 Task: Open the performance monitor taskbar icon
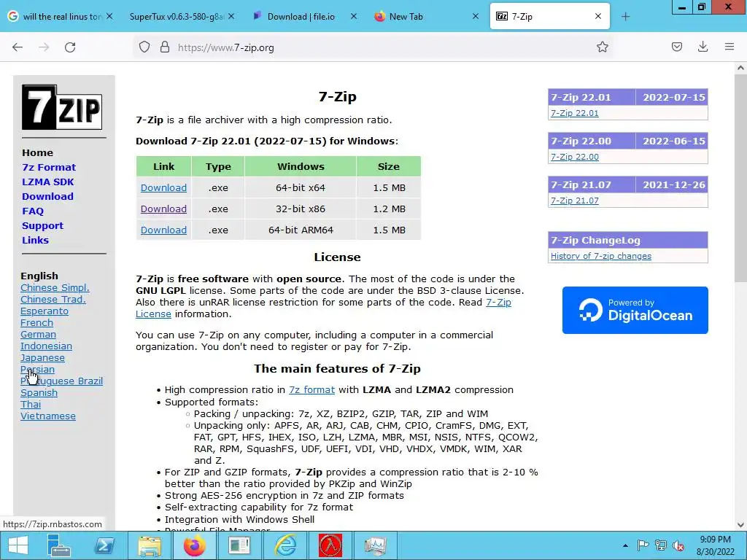click(x=376, y=545)
